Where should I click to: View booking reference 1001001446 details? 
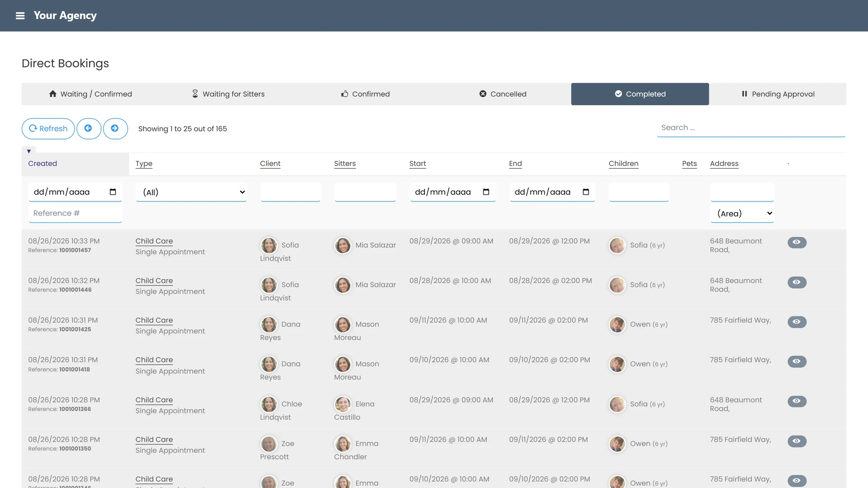coord(797,282)
